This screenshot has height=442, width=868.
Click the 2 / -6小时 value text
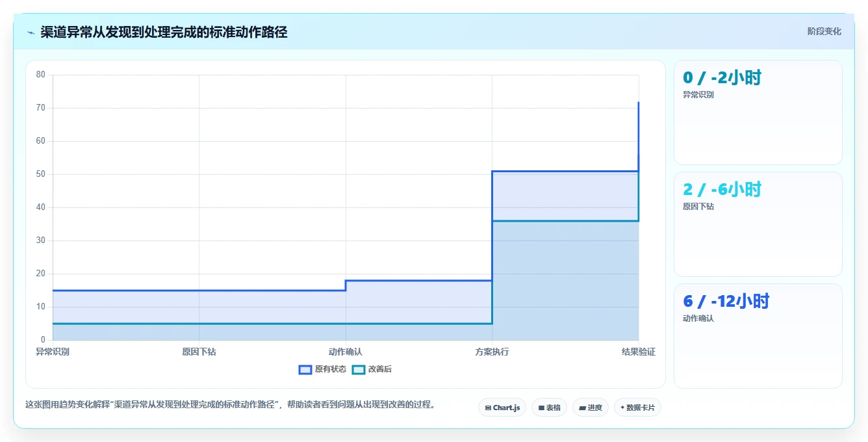coord(722,190)
